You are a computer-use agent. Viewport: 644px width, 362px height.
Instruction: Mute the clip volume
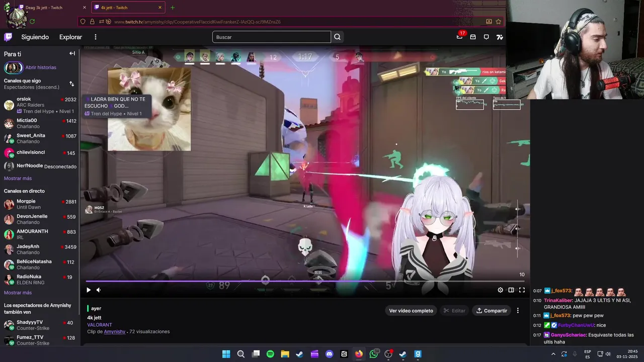click(x=99, y=290)
